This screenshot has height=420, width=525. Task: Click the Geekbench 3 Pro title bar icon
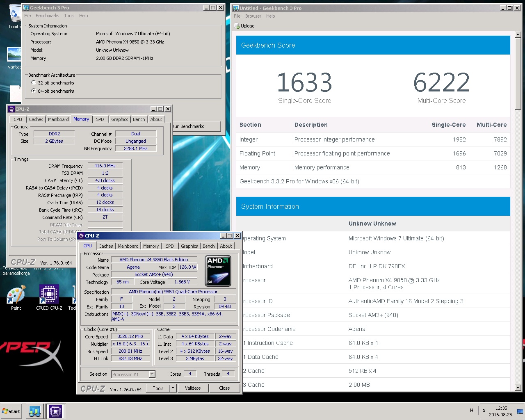(x=26, y=7)
